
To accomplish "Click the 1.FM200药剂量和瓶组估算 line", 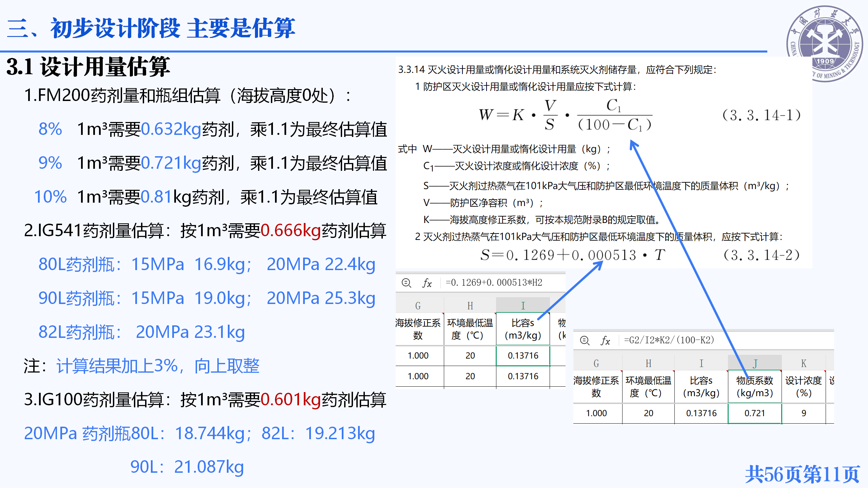I will 188,95.
